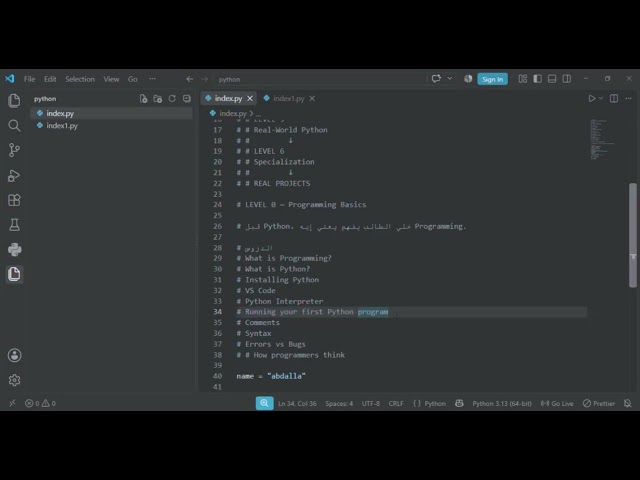Change the Python language mode
This screenshot has height=480, width=640.
[x=435, y=403]
